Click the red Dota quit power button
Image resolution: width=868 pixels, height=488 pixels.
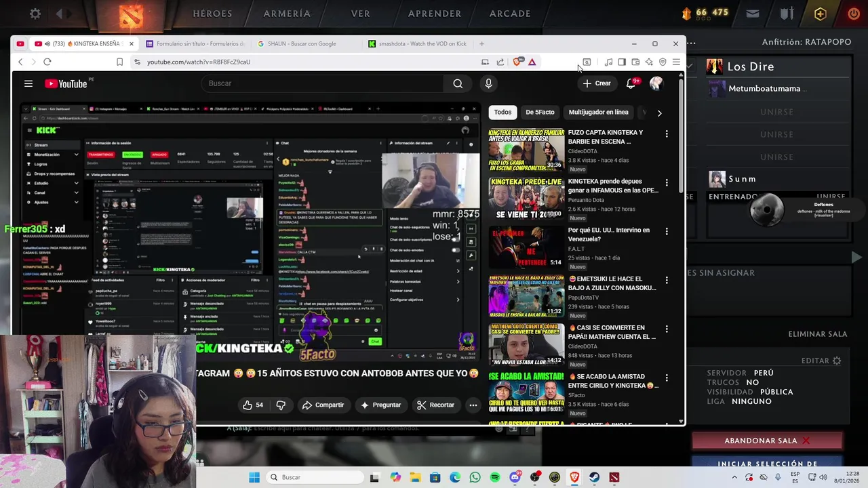click(854, 14)
